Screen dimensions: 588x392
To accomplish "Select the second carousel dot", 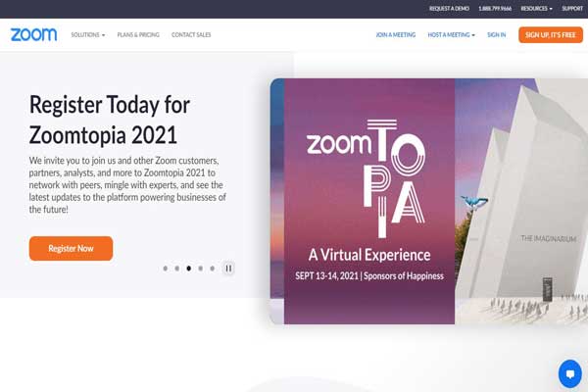I will point(177,269).
